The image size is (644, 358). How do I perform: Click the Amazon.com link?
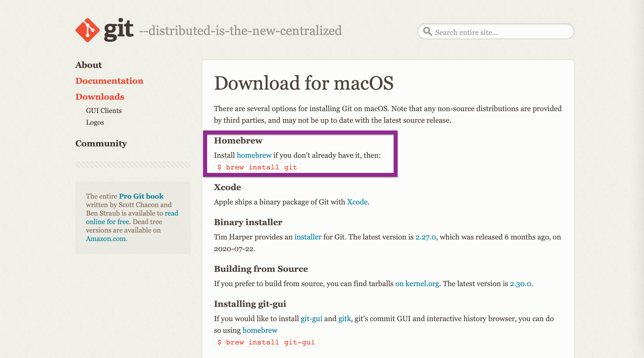[106, 239]
